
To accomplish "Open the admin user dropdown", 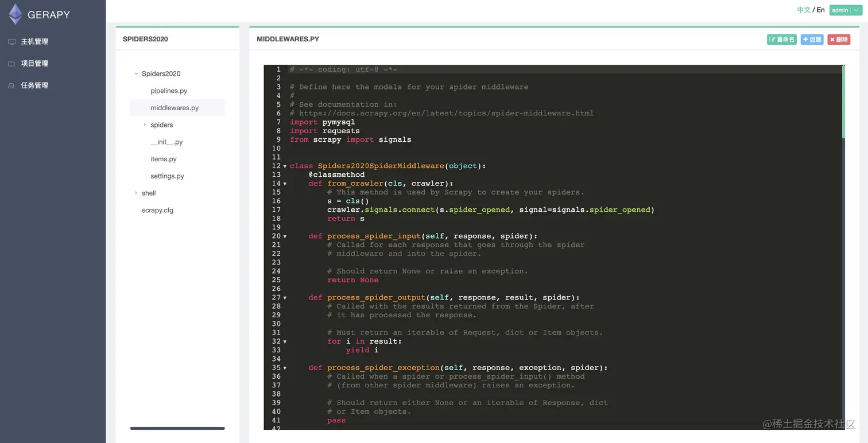I will pyautogui.click(x=846, y=10).
